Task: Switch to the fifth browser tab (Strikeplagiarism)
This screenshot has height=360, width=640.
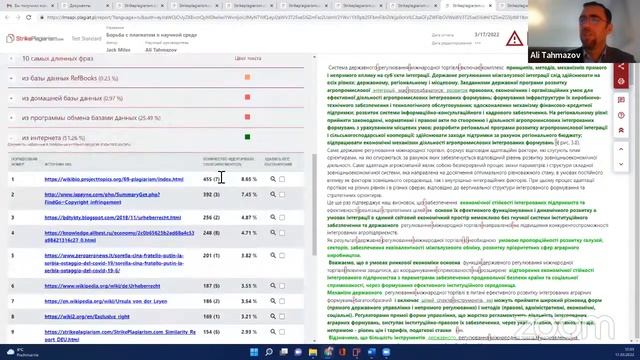Action: click(249, 6)
